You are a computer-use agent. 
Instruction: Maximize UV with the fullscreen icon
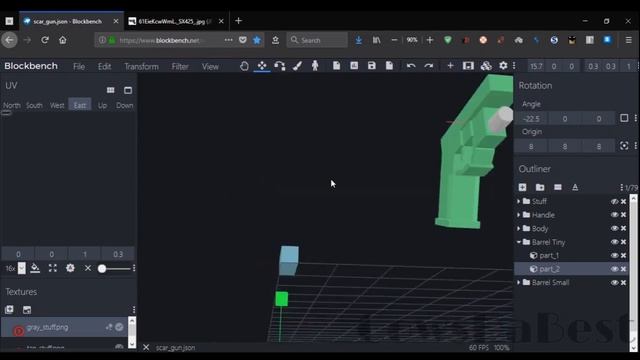coord(53,268)
